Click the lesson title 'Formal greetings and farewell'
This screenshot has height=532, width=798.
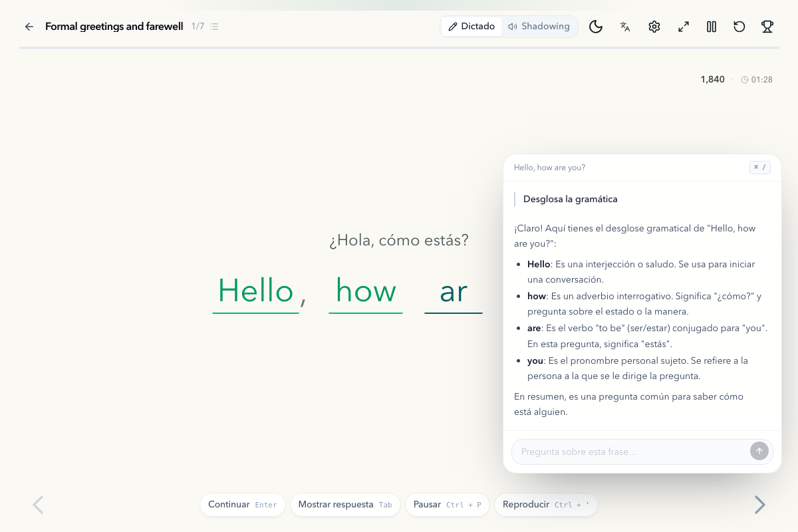(x=114, y=27)
